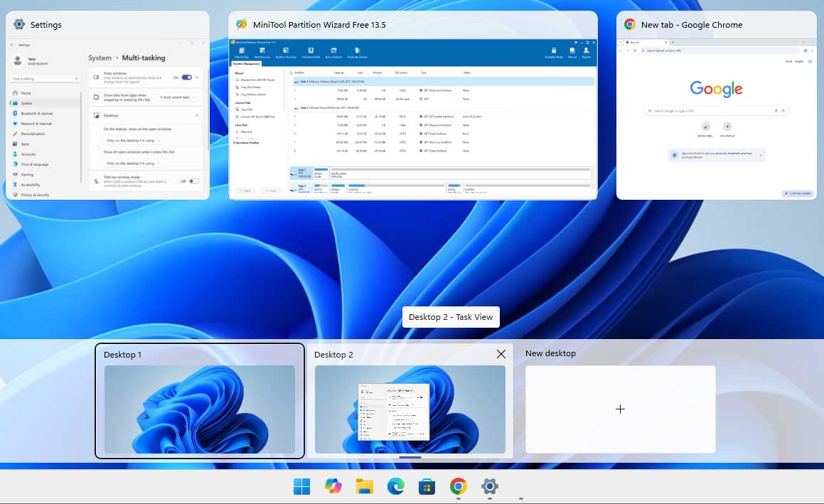The image size is (824, 504).
Task: Collapse the Desktops settings section
Action: (196, 116)
